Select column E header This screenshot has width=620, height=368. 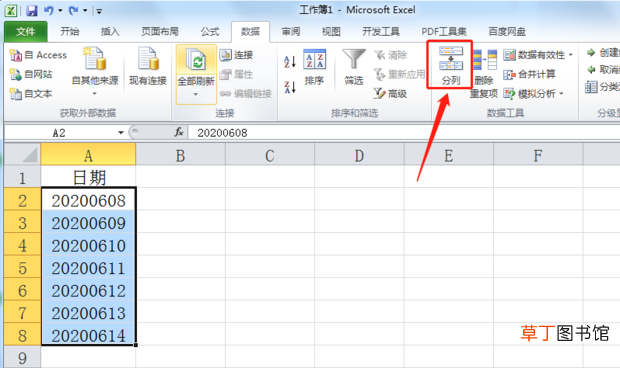click(449, 155)
